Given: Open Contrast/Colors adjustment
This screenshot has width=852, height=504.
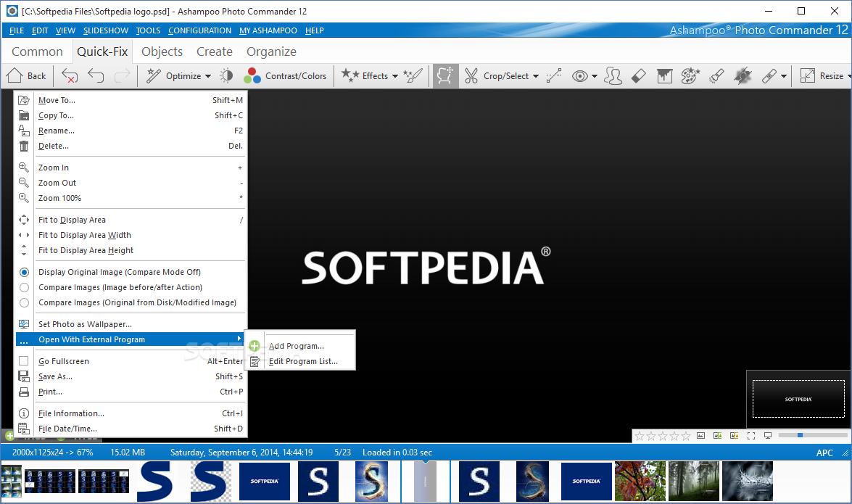Looking at the screenshot, I should coord(285,76).
